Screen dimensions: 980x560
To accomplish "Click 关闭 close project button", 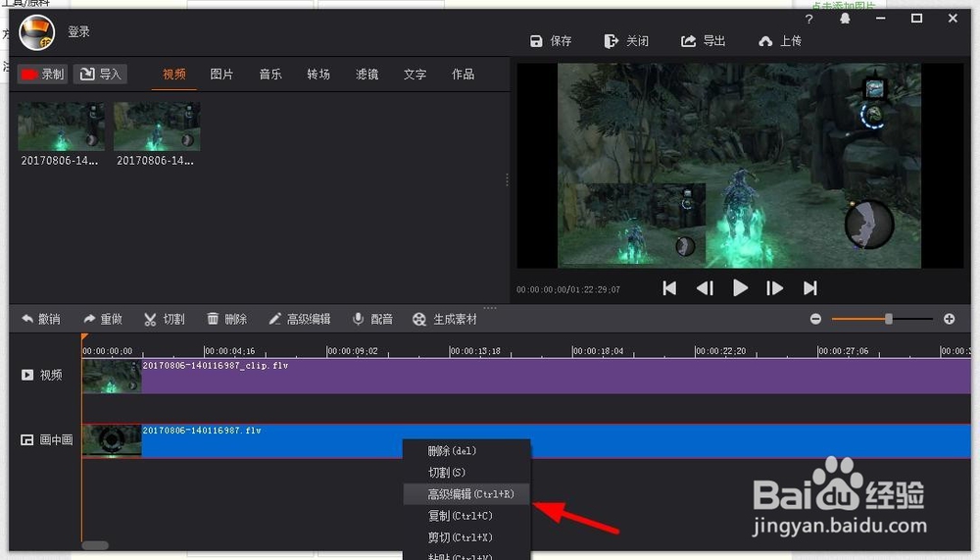I will [x=626, y=41].
